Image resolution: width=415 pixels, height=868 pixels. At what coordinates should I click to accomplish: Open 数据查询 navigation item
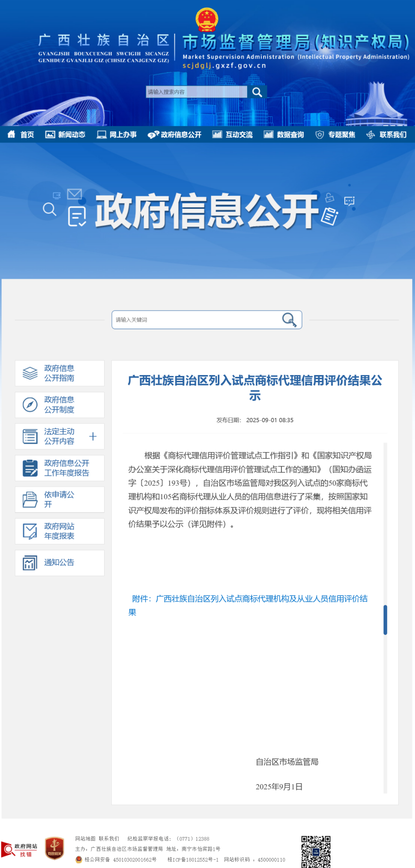pyautogui.click(x=284, y=135)
